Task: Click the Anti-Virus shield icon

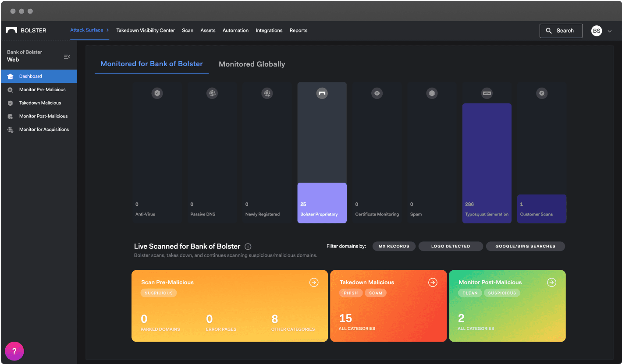Action: (157, 93)
